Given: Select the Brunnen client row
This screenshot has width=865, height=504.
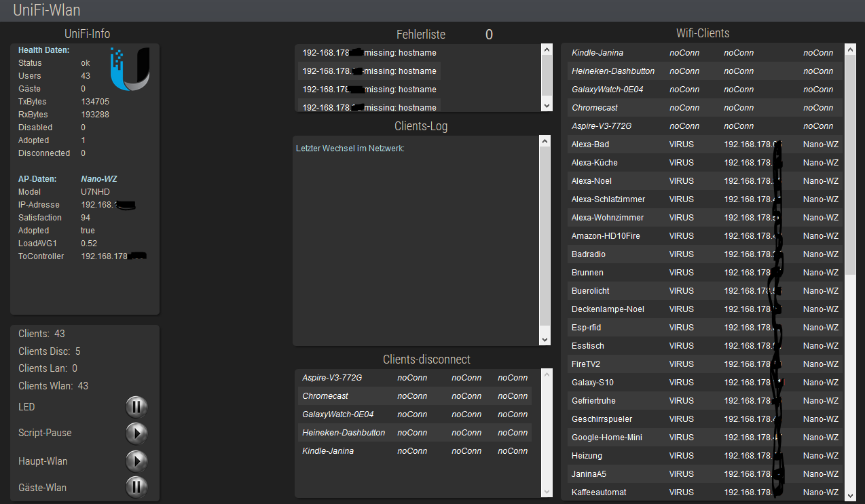Looking at the screenshot, I should pyautogui.click(x=706, y=273).
